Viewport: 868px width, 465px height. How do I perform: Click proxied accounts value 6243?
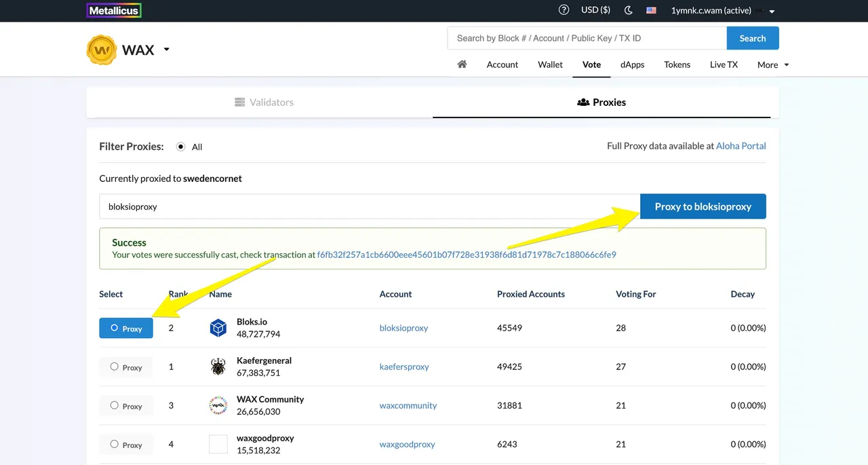(507, 444)
